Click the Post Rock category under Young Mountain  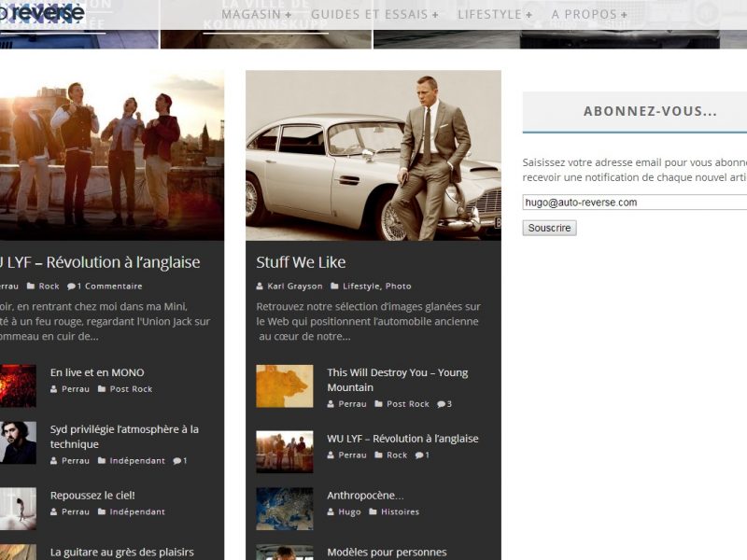tap(408, 404)
